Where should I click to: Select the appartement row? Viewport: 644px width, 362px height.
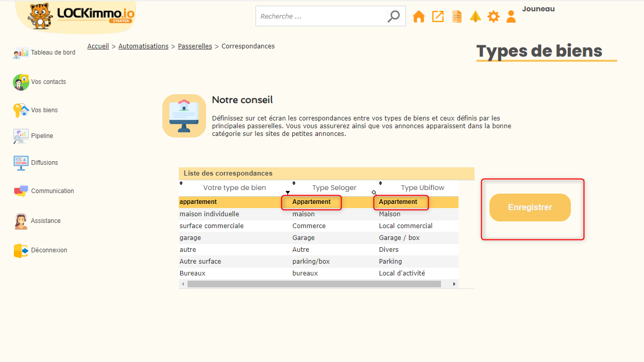318,202
